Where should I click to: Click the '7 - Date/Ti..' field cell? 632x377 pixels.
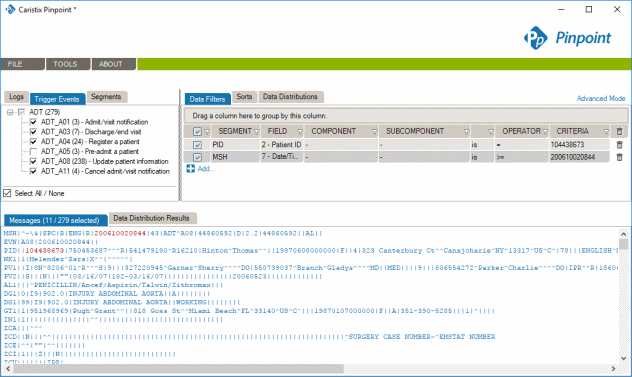(x=281, y=157)
